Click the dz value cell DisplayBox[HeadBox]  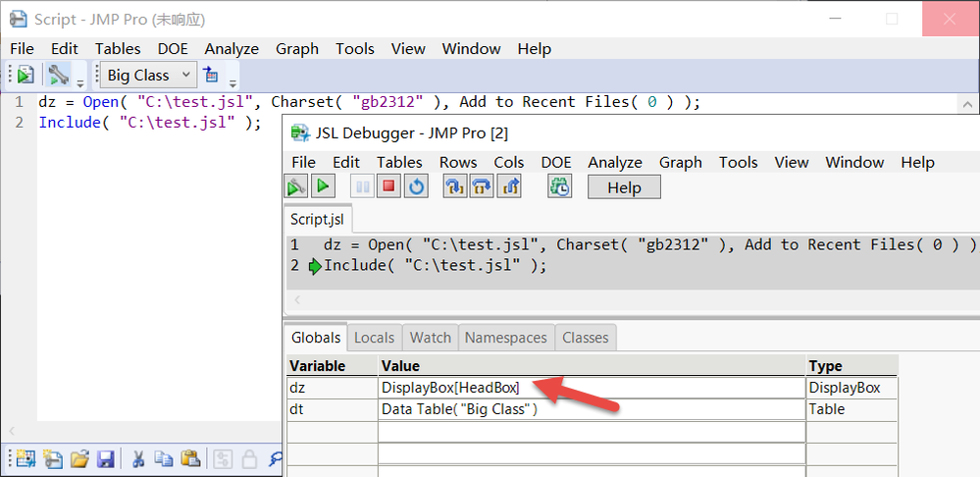(450, 388)
